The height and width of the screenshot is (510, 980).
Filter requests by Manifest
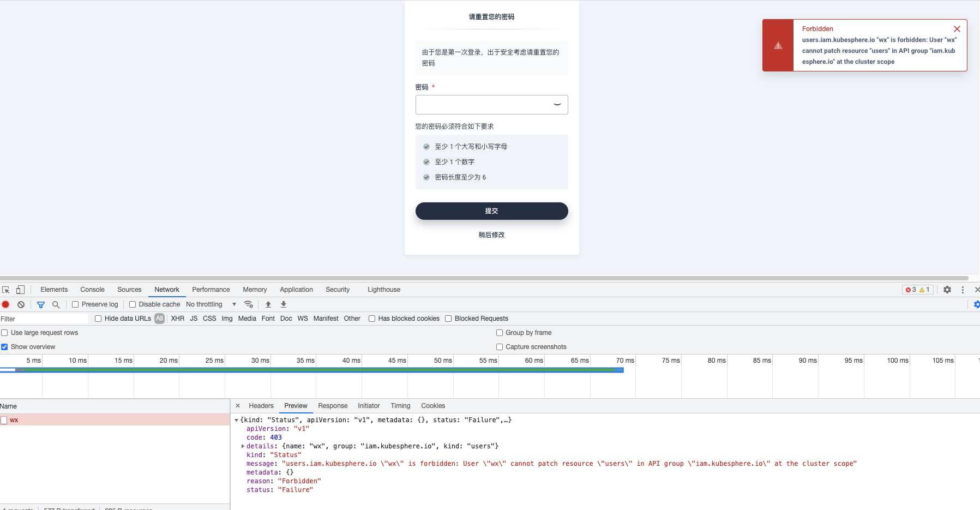coord(326,319)
